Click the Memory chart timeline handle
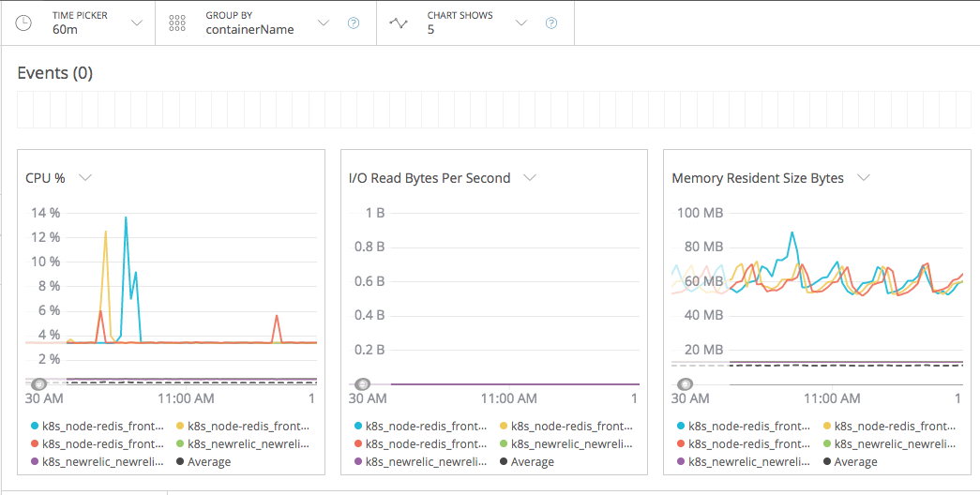This screenshot has height=495, width=980. pos(686,383)
